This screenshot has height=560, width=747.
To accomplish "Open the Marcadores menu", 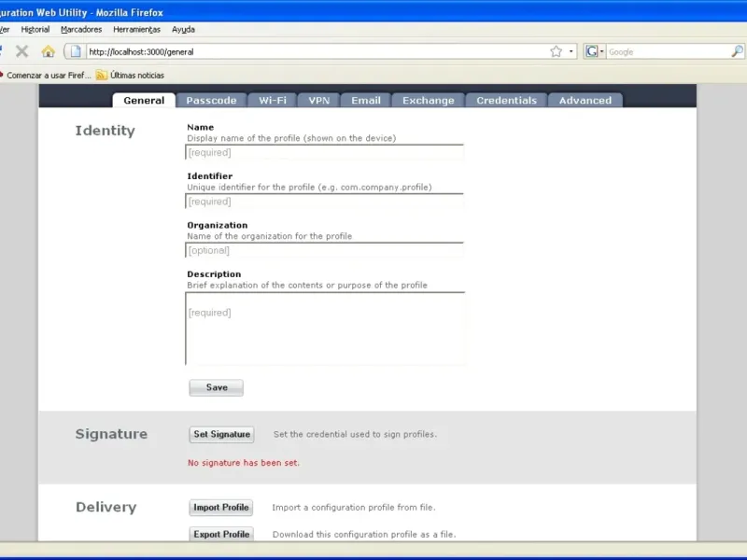I will coord(81,30).
